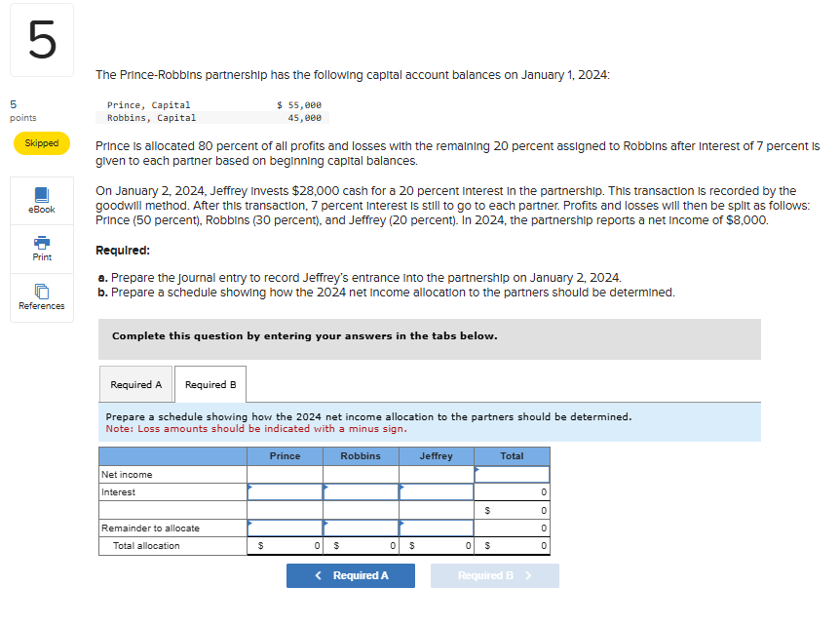Switch to the Required A tab

tap(135, 383)
